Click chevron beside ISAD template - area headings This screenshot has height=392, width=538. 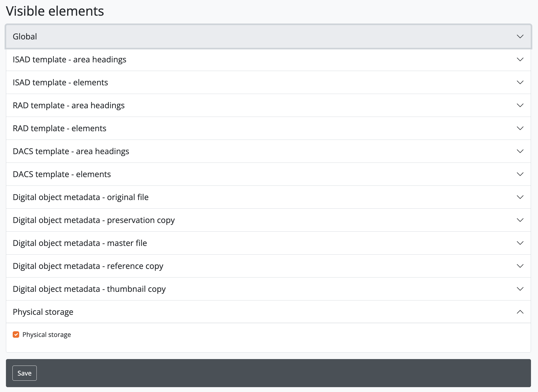(520, 59)
